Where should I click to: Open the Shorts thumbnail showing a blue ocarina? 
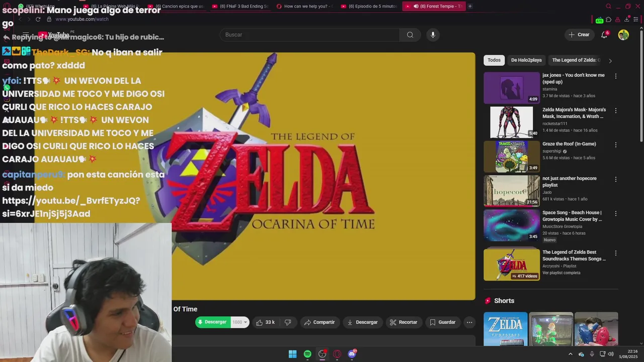point(596,329)
